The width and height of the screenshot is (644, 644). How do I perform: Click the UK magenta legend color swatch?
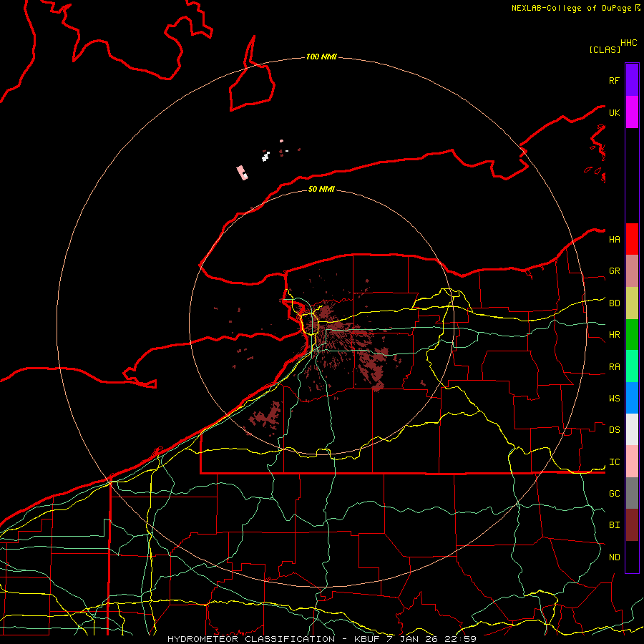tap(632, 112)
